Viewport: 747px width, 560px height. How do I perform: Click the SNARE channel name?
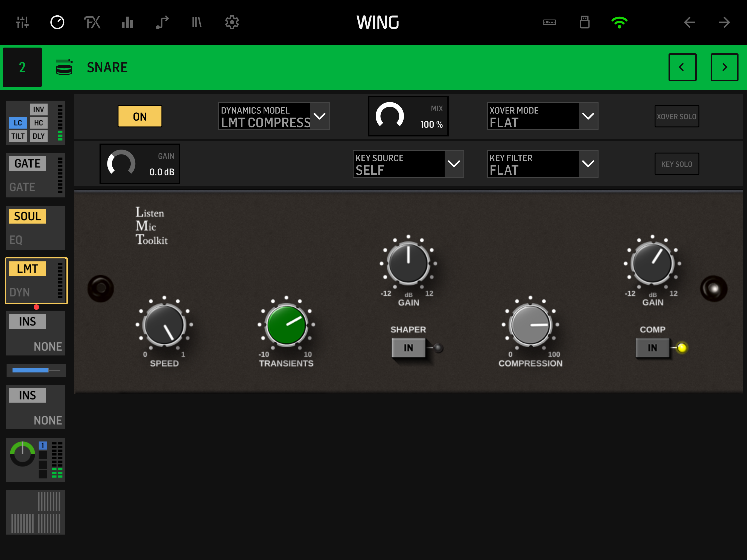[x=107, y=67]
